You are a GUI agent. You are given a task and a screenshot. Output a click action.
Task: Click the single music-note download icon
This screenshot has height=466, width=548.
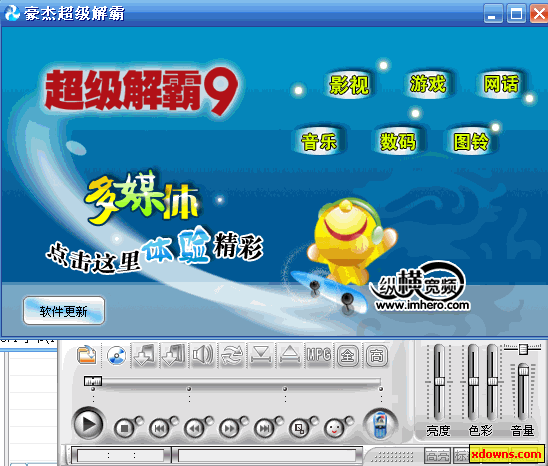tap(145, 356)
